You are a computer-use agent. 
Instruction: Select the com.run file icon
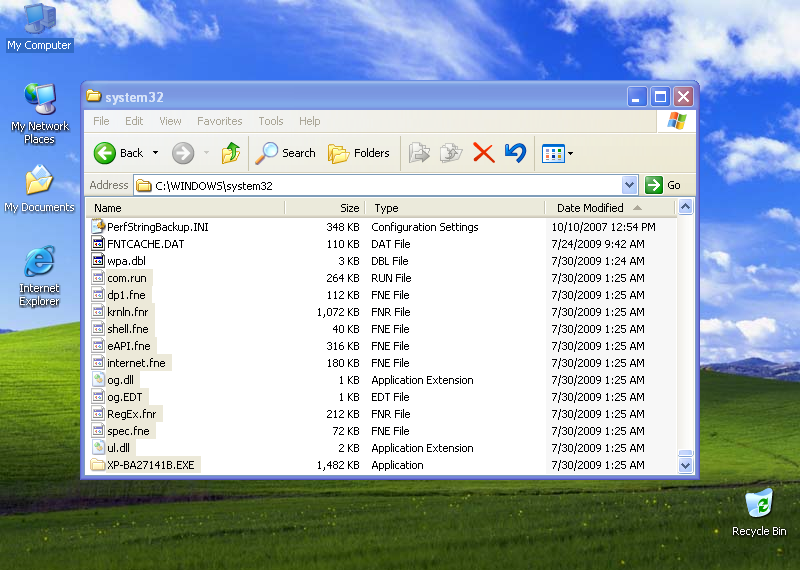point(98,278)
